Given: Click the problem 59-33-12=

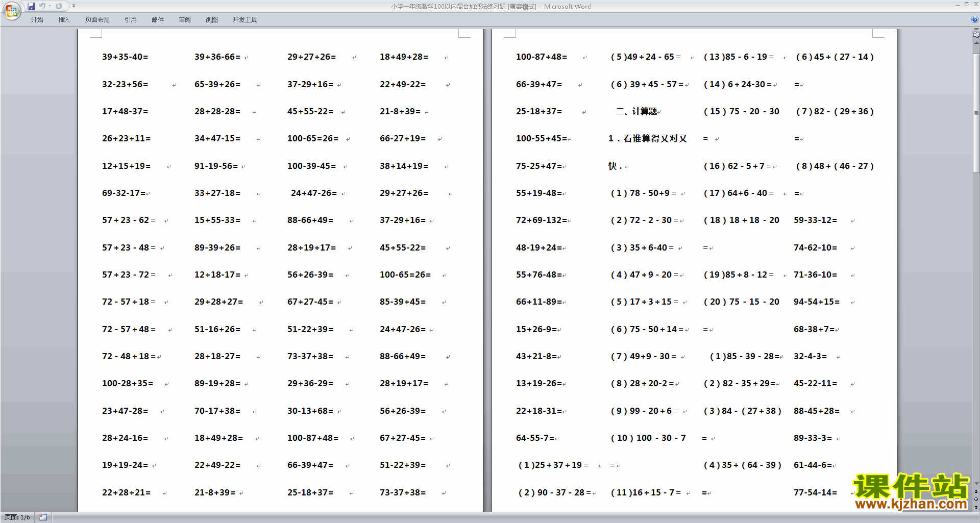Looking at the screenshot, I should [x=815, y=220].
